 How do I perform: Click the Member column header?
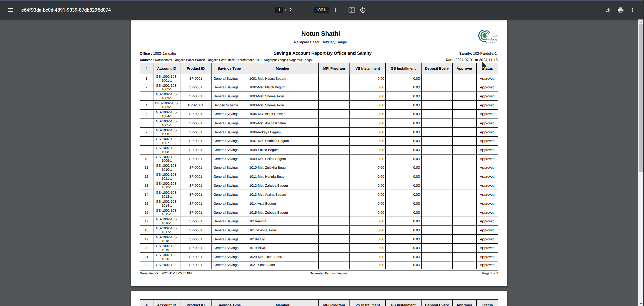[283, 69]
